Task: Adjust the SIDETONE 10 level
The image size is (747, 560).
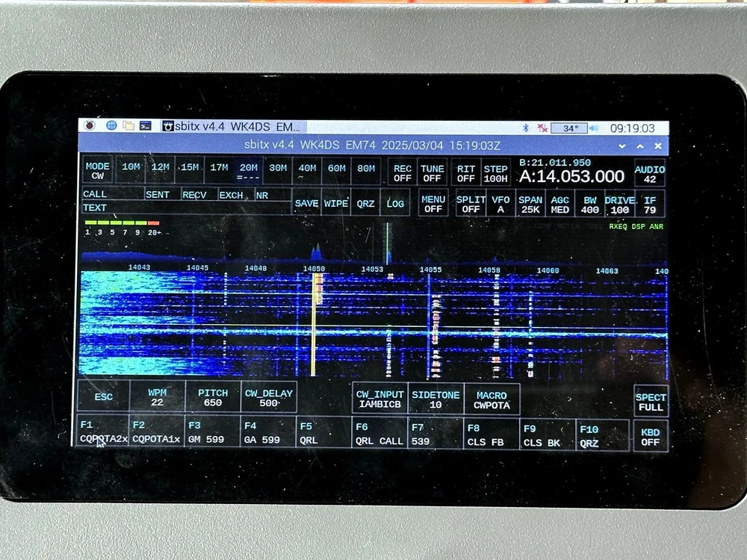Action: 436,400
